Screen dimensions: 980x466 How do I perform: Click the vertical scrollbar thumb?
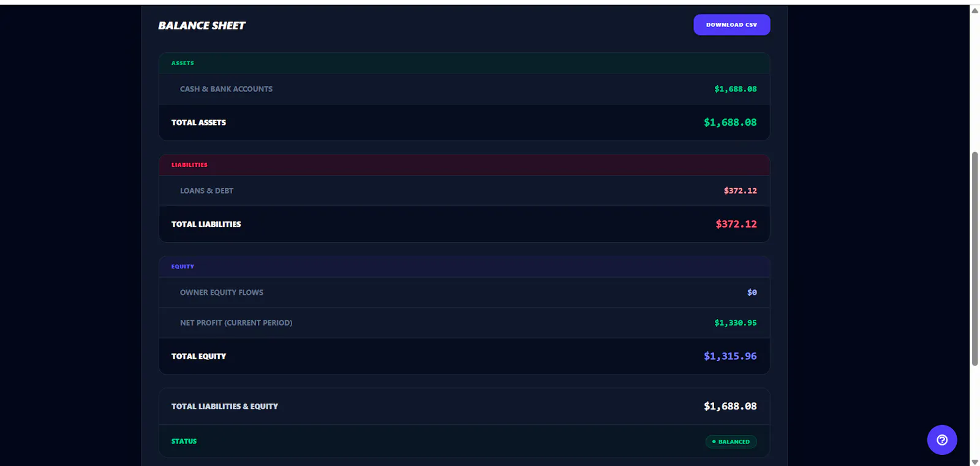point(974,258)
